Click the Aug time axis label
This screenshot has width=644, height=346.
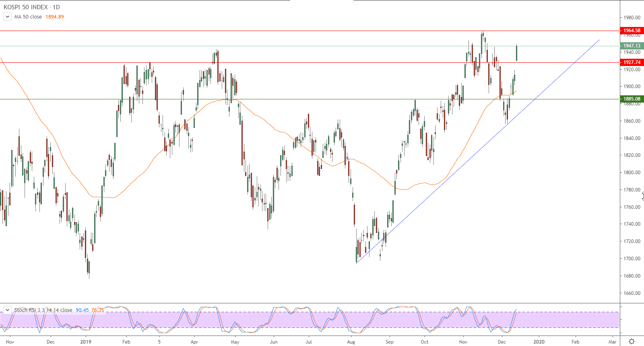coord(351,342)
